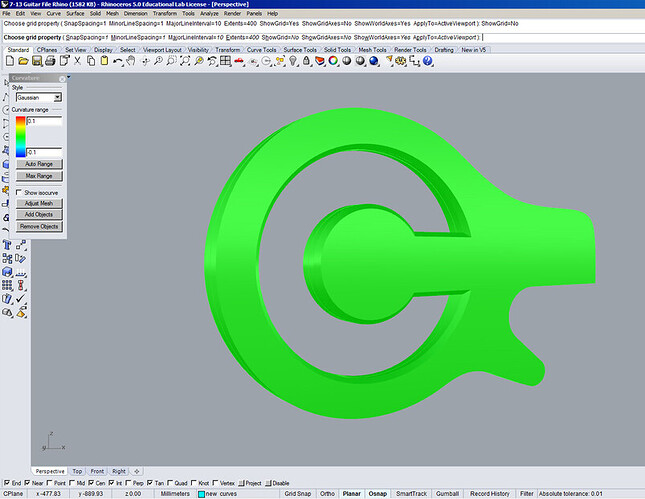This screenshot has height=499, width=645.
Task: Paste from clipboard icon
Action: coord(104,61)
